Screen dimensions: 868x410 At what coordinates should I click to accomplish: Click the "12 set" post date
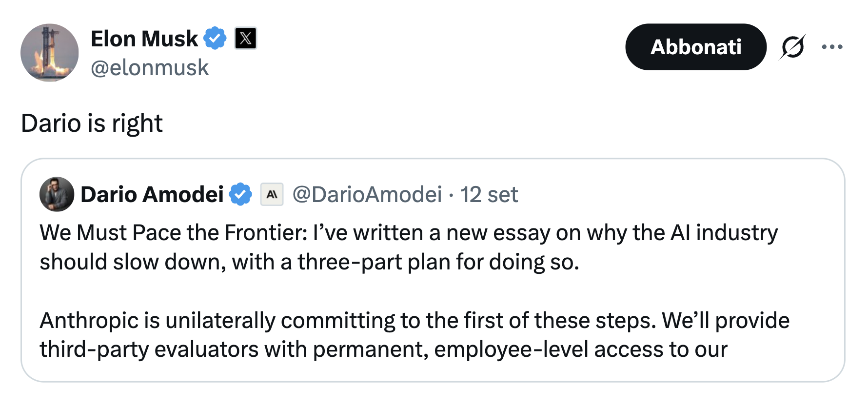tap(489, 194)
